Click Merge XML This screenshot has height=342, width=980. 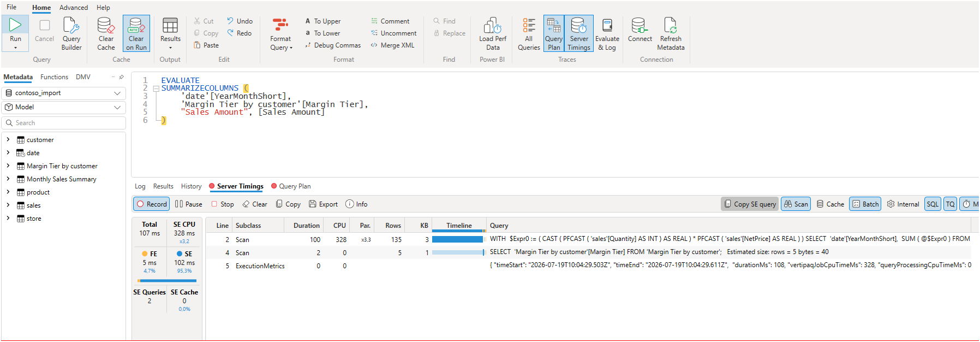pyautogui.click(x=392, y=45)
